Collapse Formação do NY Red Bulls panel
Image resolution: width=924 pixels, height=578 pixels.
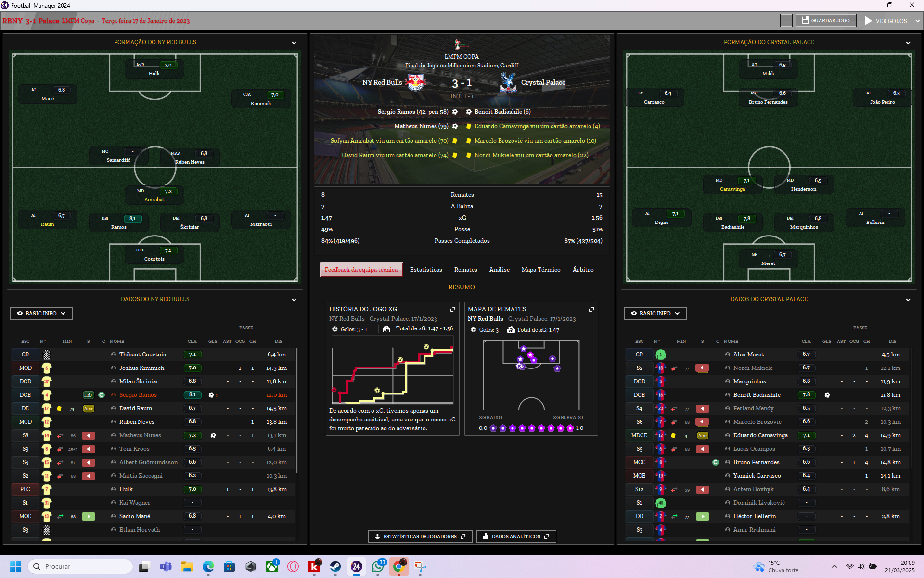(294, 43)
